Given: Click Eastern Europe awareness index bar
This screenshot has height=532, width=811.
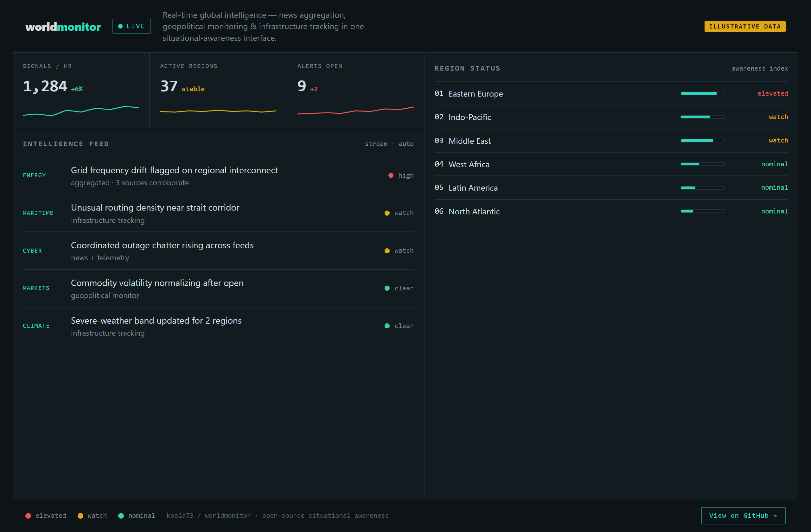Looking at the screenshot, I should pos(703,93).
